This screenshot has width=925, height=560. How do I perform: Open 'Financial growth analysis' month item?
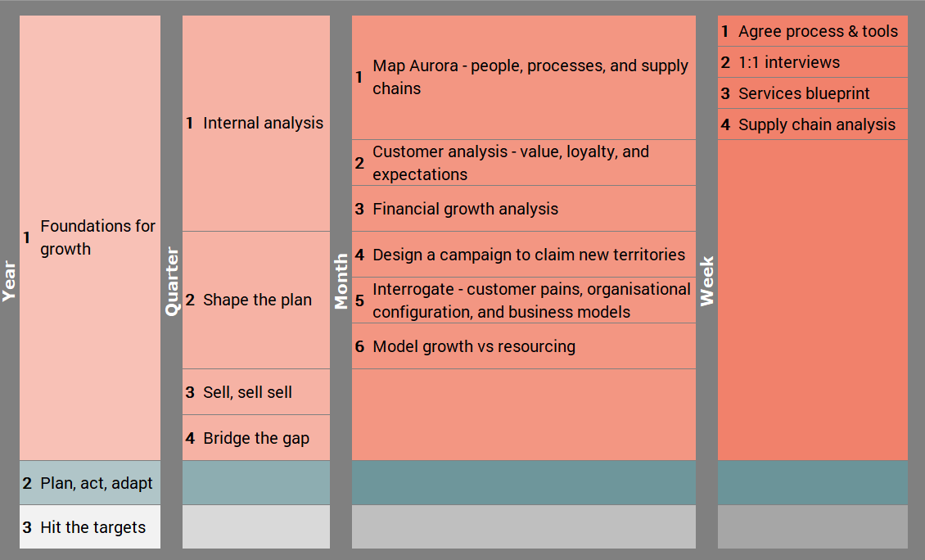[x=524, y=209]
